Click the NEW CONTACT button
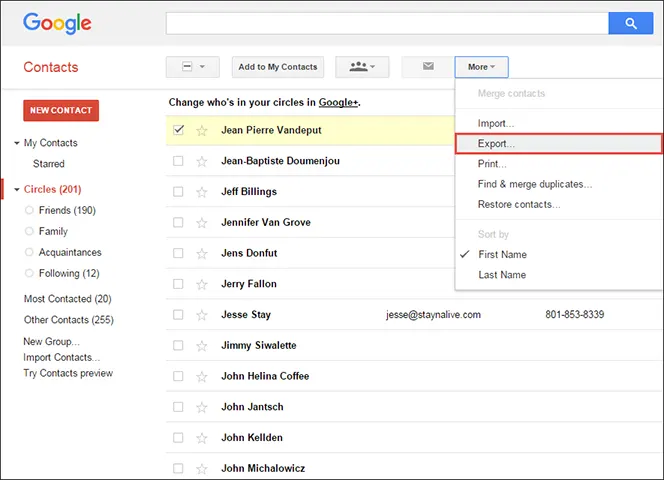This screenshot has height=480, width=664. [61, 111]
